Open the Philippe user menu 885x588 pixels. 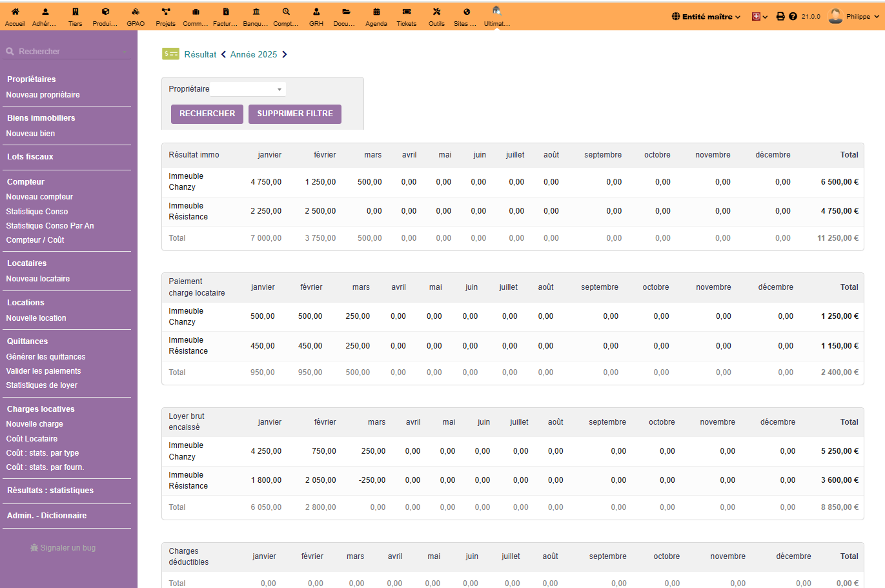853,17
